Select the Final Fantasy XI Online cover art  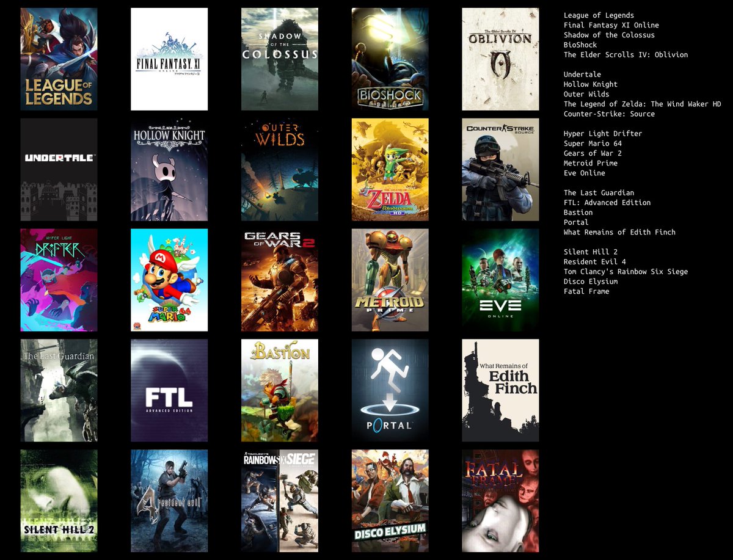(x=169, y=59)
